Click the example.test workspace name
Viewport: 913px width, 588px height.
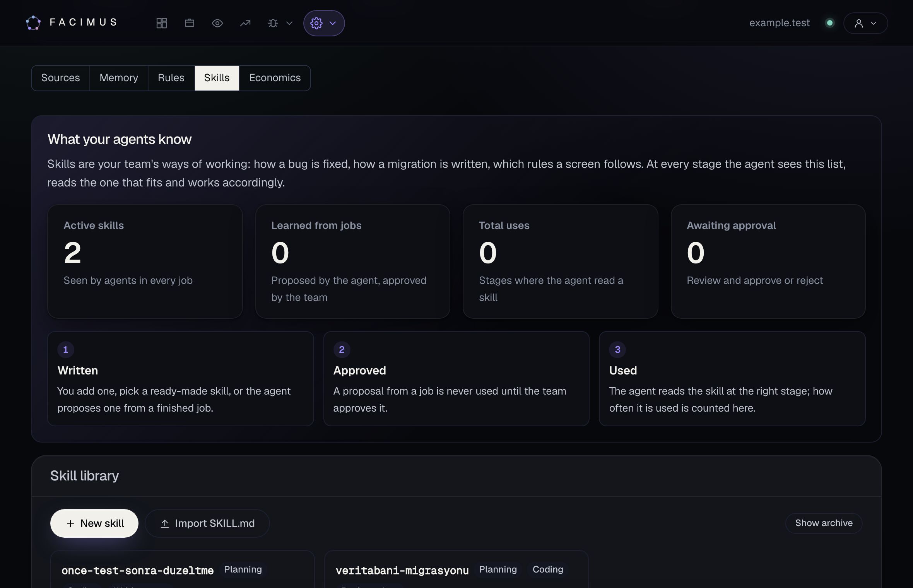coord(779,23)
